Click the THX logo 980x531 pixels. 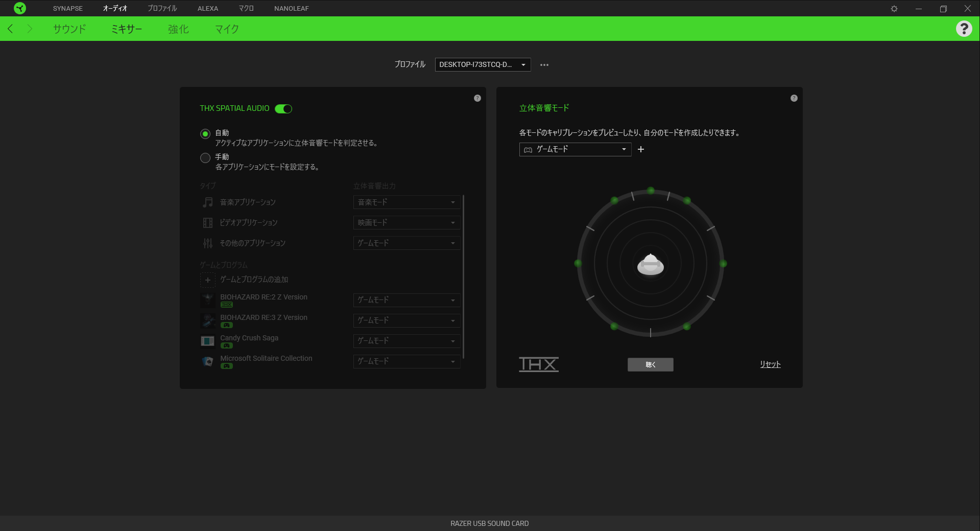click(x=538, y=364)
